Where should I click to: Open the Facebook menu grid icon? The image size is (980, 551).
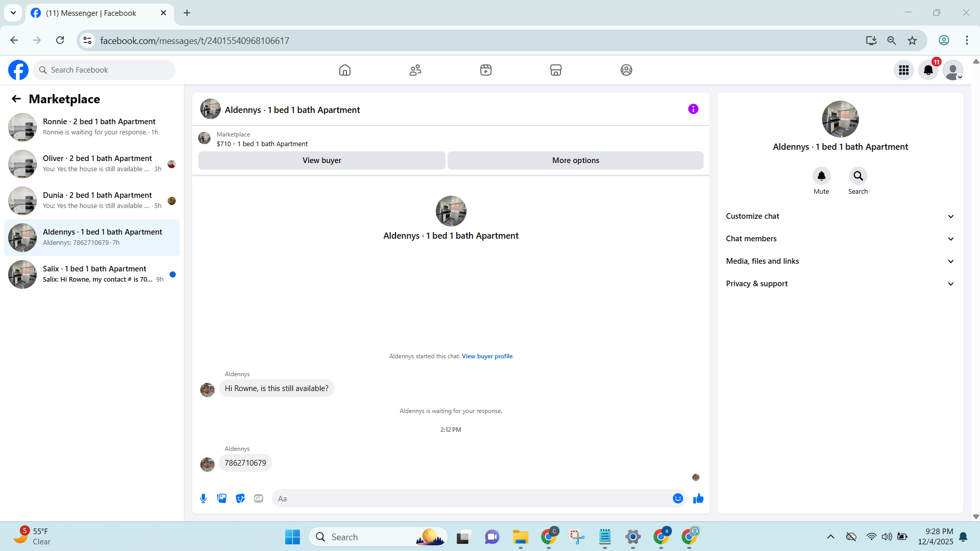904,70
